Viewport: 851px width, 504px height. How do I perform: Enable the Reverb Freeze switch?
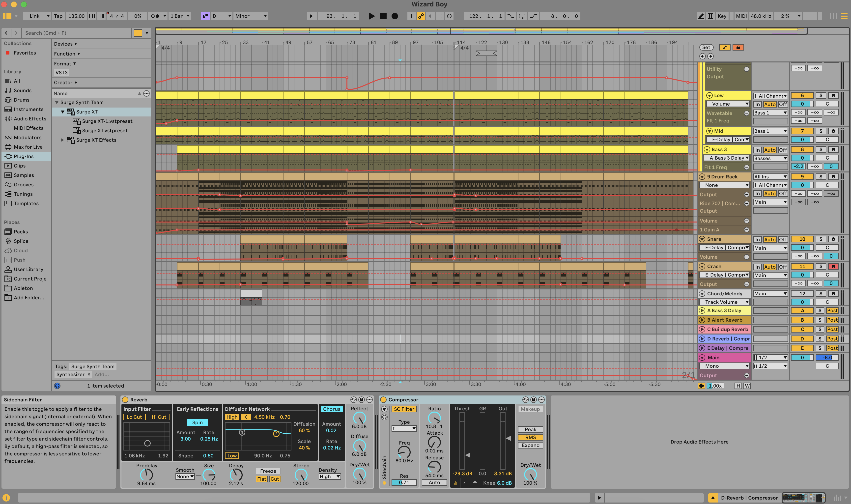tap(268, 471)
